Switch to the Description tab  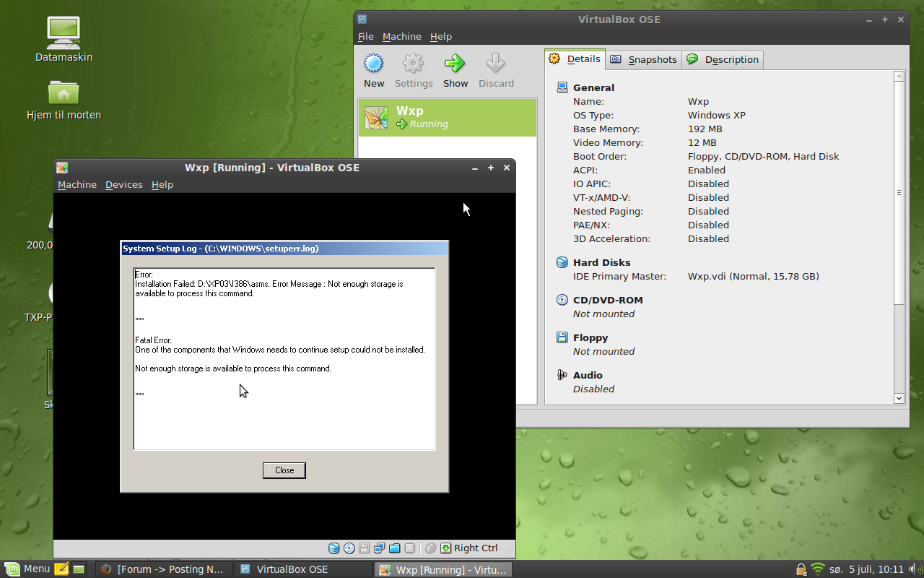tap(723, 59)
